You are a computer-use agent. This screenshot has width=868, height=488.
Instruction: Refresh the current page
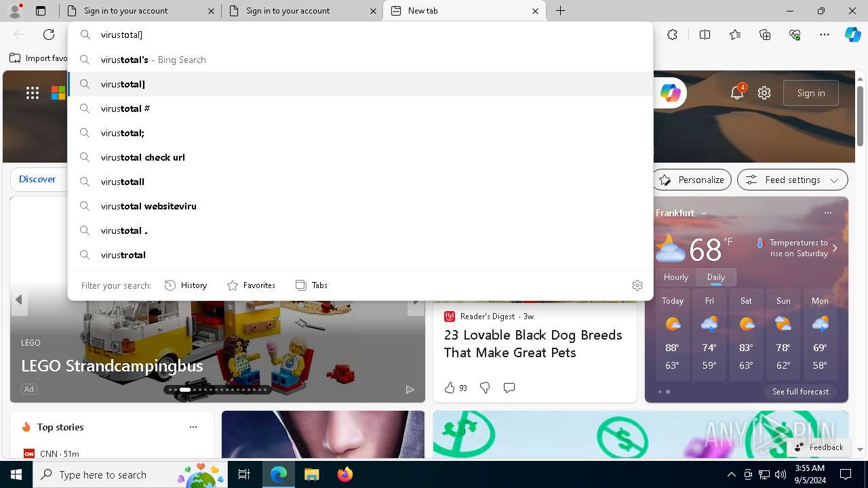coord(49,35)
